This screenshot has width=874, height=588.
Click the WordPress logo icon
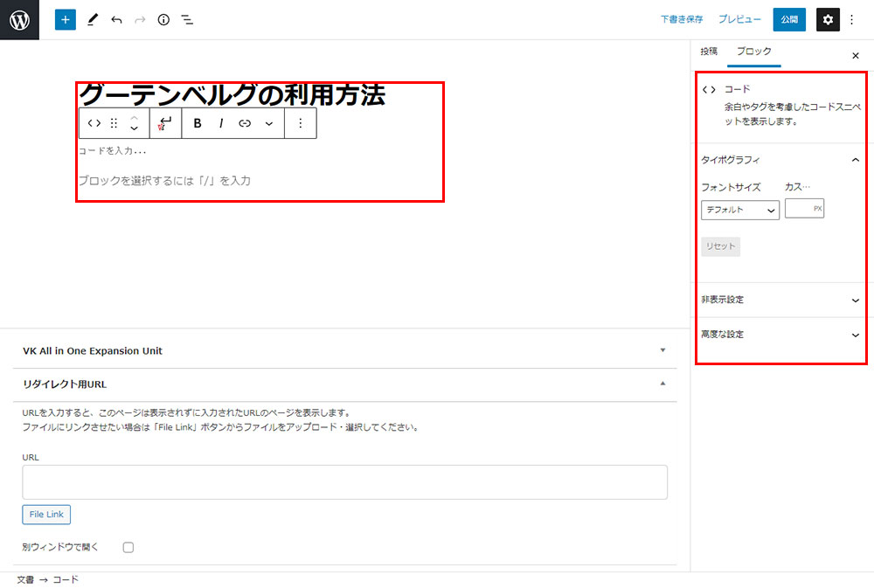(x=19, y=19)
